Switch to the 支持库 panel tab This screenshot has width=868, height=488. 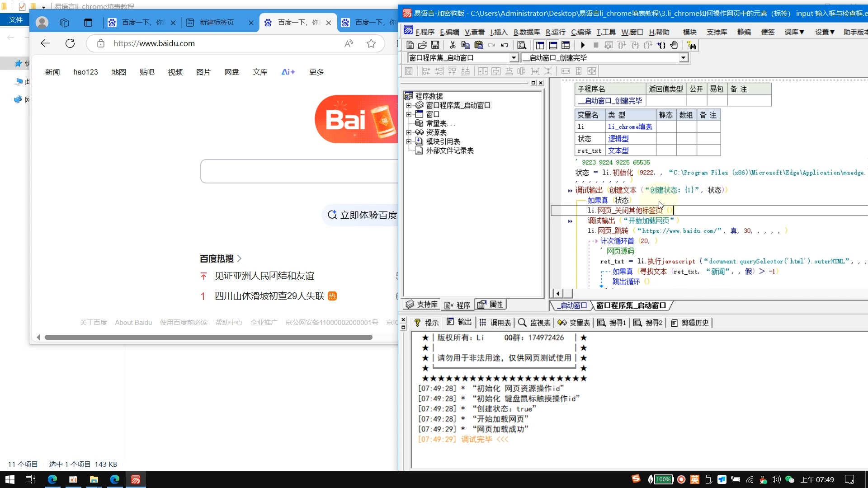coord(422,305)
